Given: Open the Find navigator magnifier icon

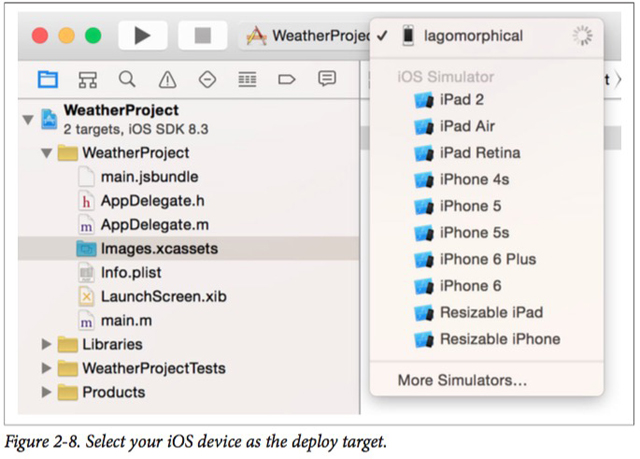Looking at the screenshot, I should pyautogui.click(x=127, y=79).
